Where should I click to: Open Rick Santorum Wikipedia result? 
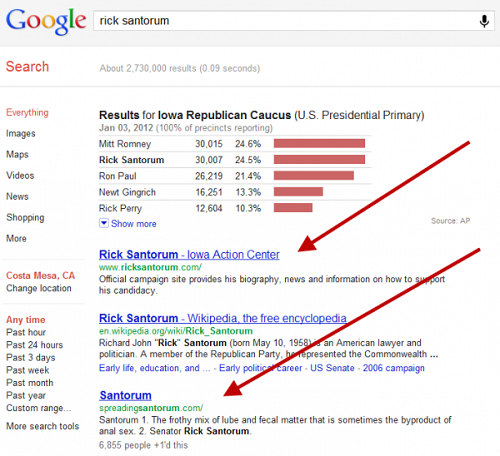223,318
